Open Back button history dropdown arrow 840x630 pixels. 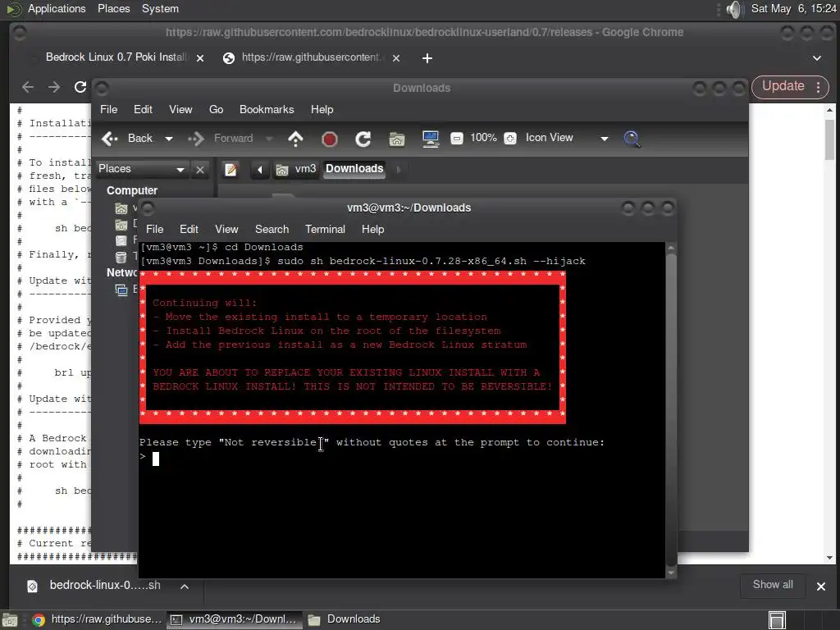pos(169,139)
